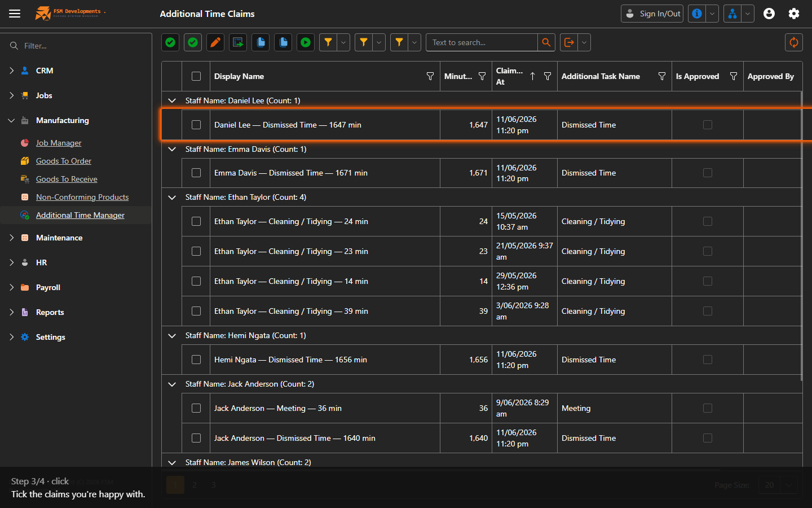812x508 pixels.
Task: Tick the select-all checkbox in header
Action: pyautogui.click(x=196, y=76)
